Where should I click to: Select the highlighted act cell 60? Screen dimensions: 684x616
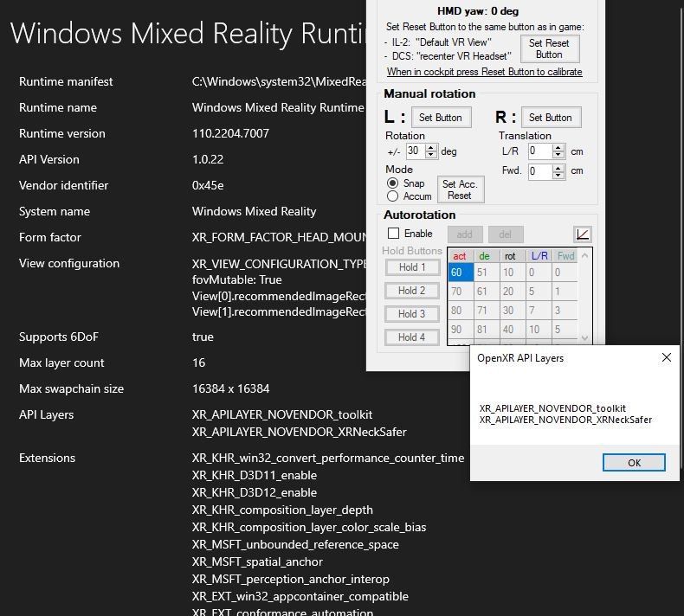[461, 273]
